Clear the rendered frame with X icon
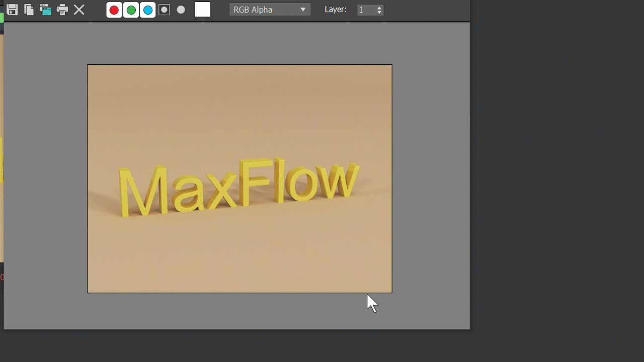The image size is (644, 362). (79, 10)
